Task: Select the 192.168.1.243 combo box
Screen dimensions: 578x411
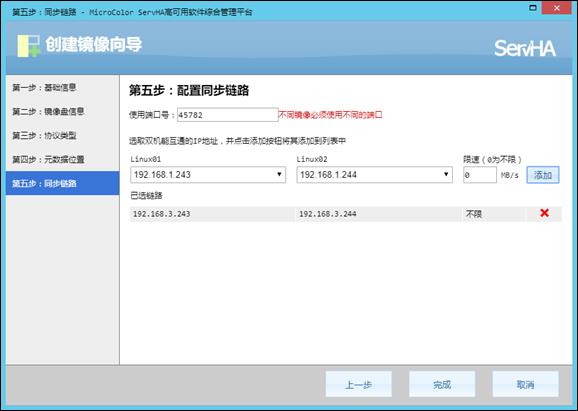Action: coord(208,174)
